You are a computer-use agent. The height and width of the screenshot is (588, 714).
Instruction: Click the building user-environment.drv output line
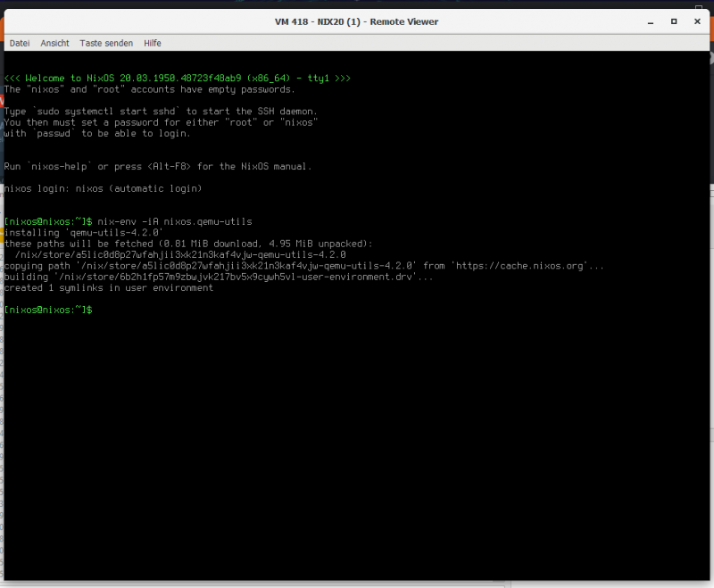(219, 277)
